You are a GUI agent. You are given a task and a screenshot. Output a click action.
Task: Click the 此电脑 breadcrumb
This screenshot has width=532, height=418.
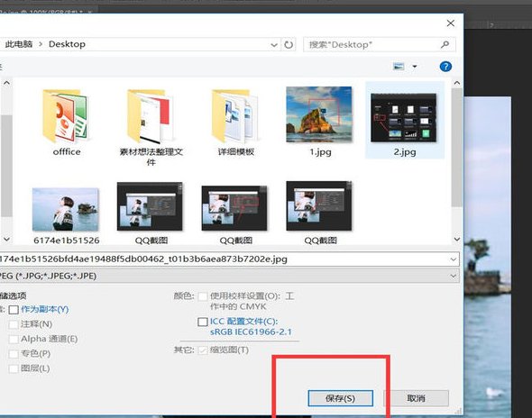[x=19, y=44]
